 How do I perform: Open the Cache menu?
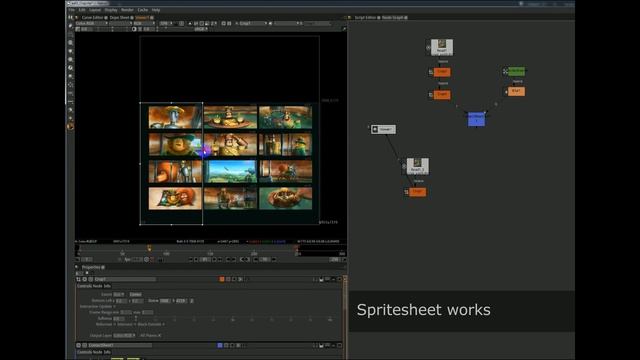(x=143, y=10)
